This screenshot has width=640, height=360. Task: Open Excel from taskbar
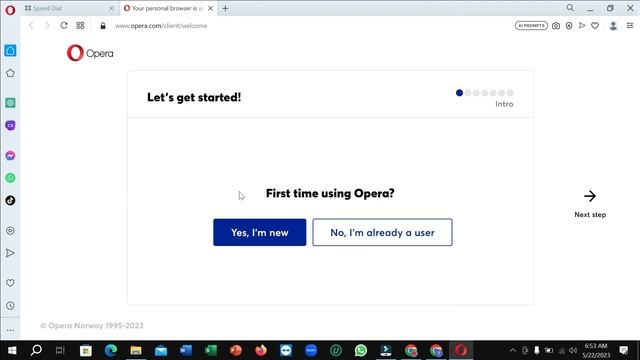tap(211, 350)
